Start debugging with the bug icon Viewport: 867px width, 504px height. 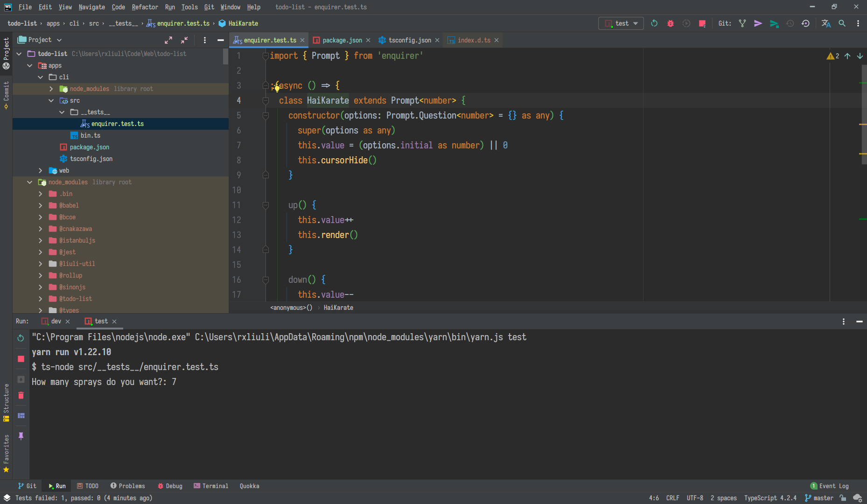(670, 23)
